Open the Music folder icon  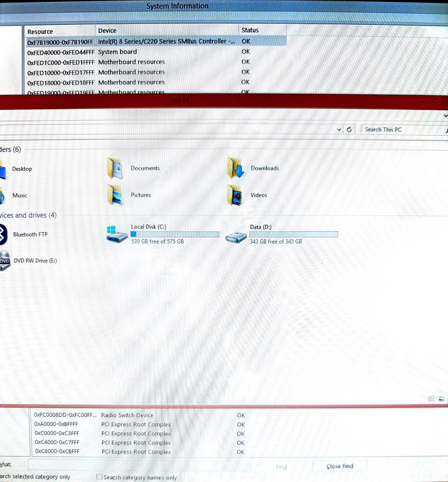[2, 196]
